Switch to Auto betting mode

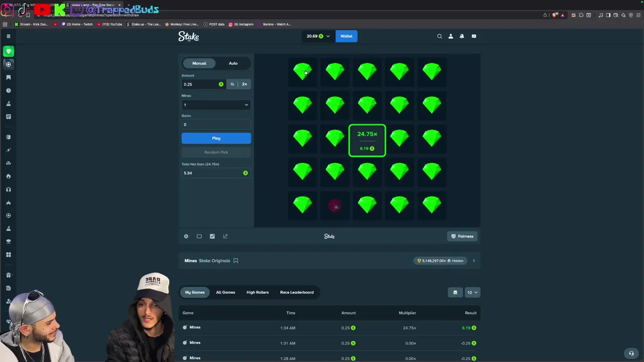pyautogui.click(x=233, y=63)
